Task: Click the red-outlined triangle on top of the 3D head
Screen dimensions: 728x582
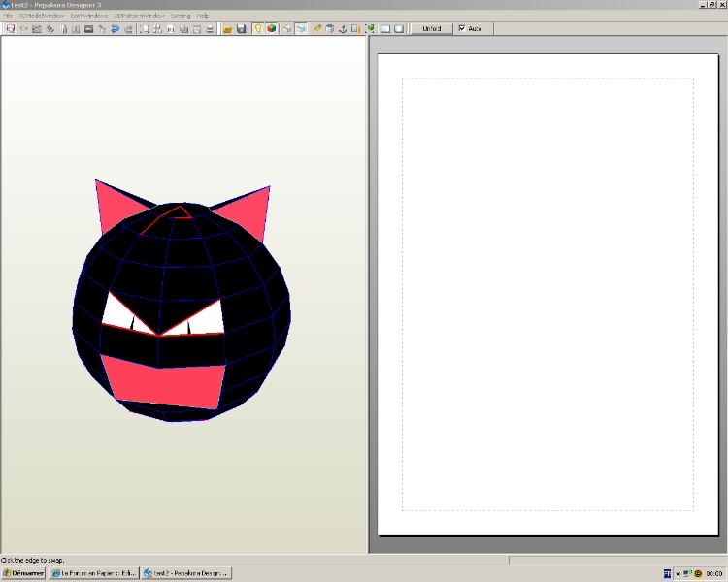Action: 181,213
